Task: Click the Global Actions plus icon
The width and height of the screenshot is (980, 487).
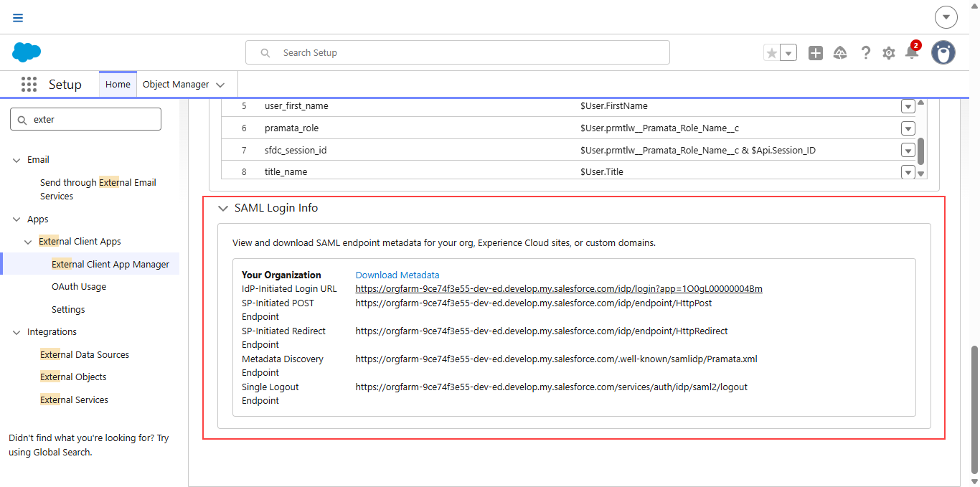Action: (x=816, y=52)
